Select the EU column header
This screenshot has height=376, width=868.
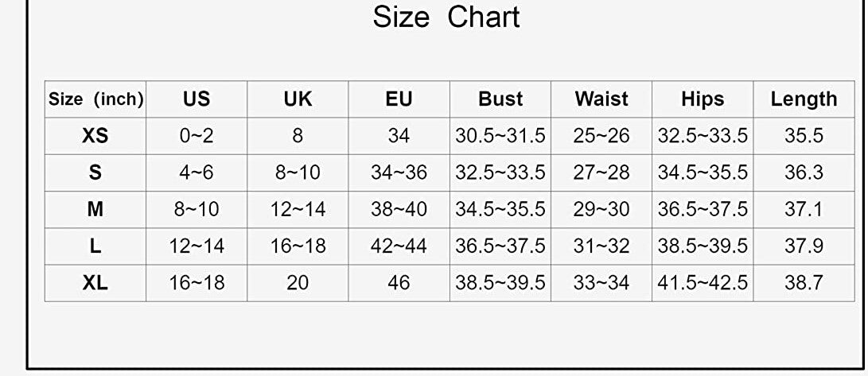pos(399,99)
